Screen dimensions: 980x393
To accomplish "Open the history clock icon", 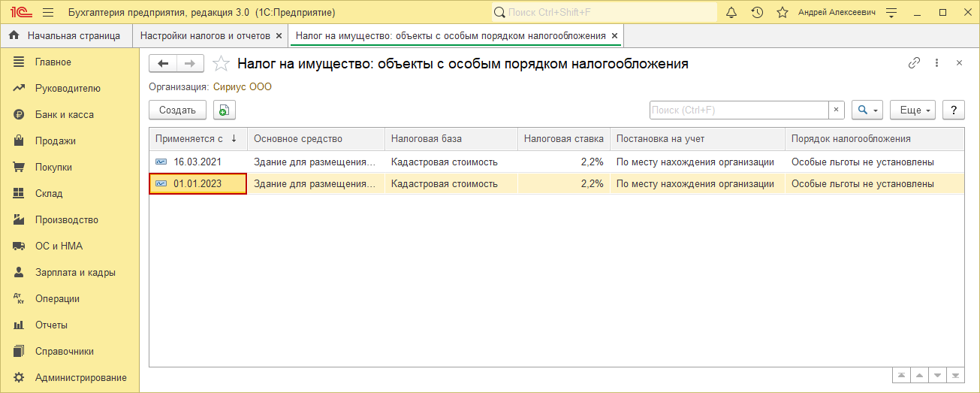I will pyautogui.click(x=757, y=12).
